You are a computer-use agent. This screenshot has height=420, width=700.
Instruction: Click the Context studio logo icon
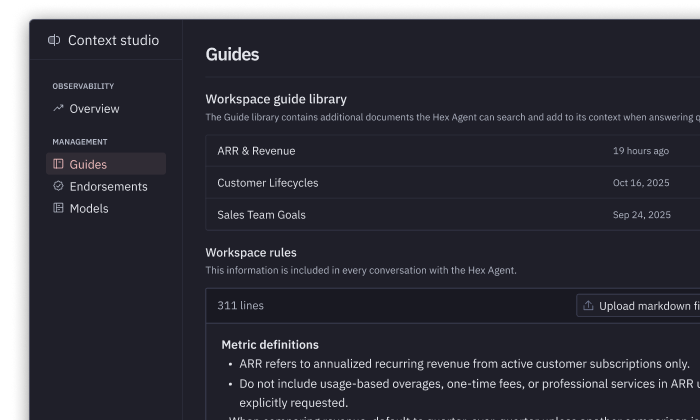pyautogui.click(x=54, y=41)
